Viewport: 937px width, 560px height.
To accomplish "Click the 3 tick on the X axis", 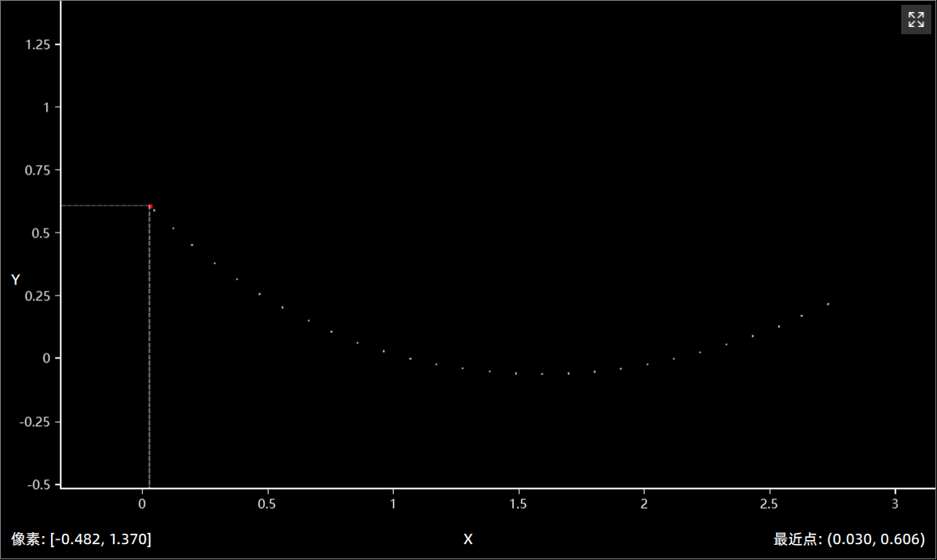I will tap(895, 504).
